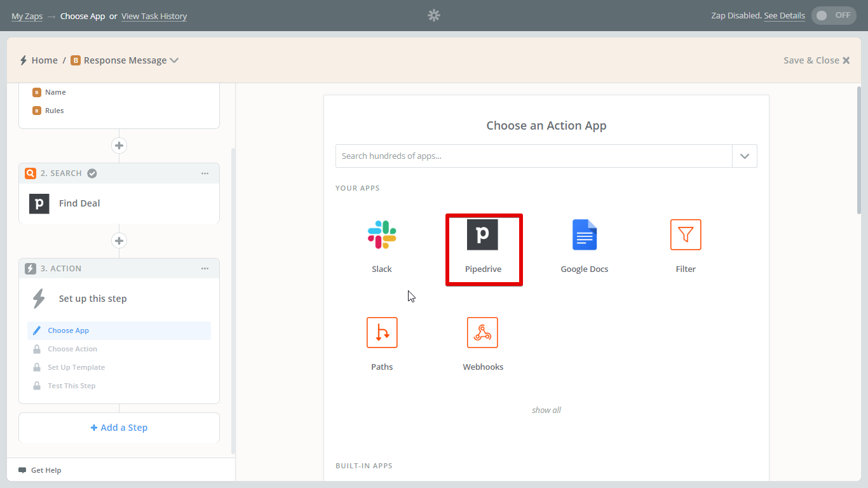
Task: Pick the Filter app icon
Action: coord(686,234)
